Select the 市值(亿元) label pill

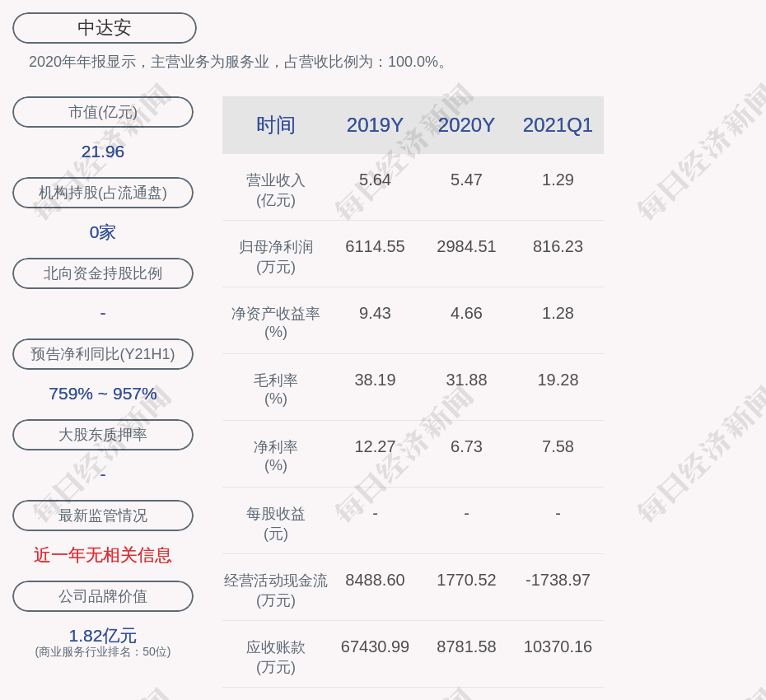[x=103, y=112]
